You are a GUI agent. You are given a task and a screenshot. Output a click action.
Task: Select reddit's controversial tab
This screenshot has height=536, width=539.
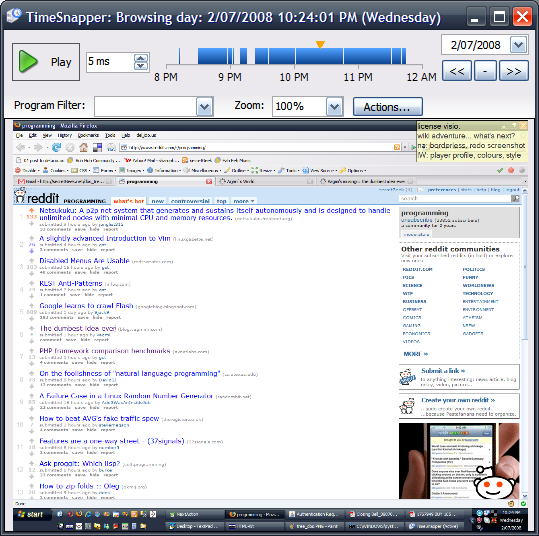(x=190, y=201)
